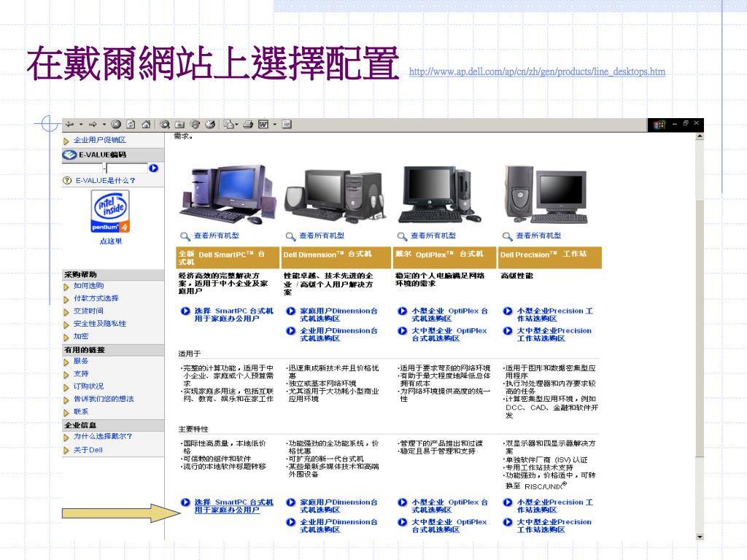Open the Favorites toolbar icon
Viewport: 747px width, 560px height.
[179, 124]
